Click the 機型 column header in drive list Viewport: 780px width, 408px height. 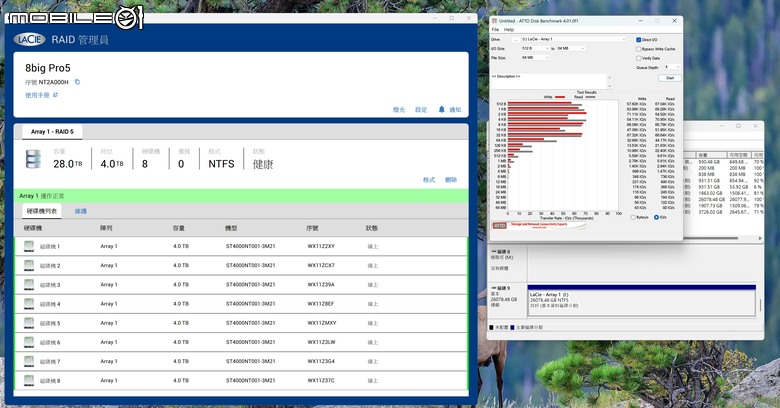[231, 228]
